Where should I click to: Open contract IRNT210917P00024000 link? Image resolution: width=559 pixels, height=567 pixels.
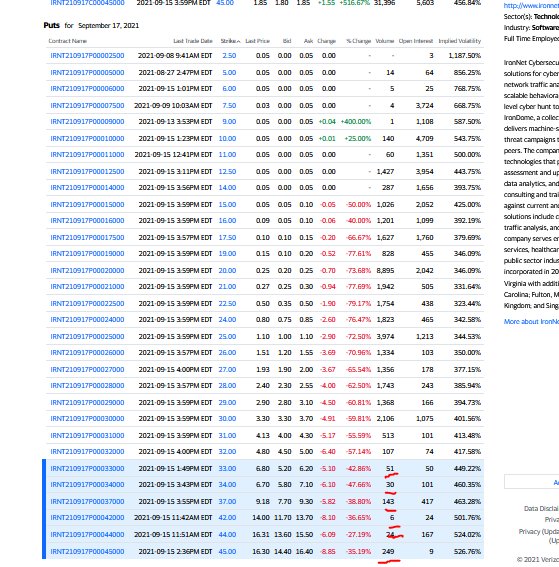(87, 319)
